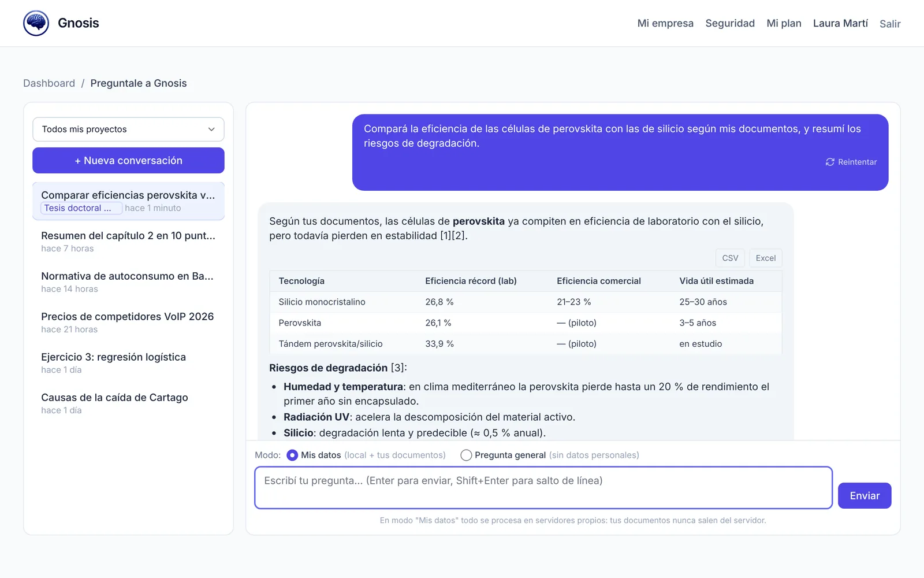The height and width of the screenshot is (578, 924).
Task: Open conversation Ejercicio 3: regresión logística
Action: click(x=128, y=363)
